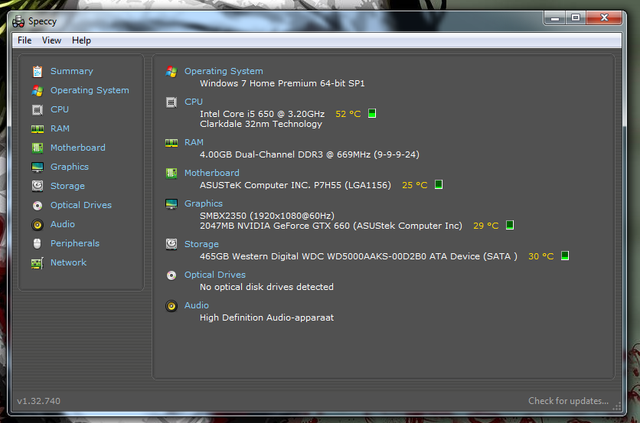
Task: Click the Optical Drives disc icon in main panel
Action: 171,275
